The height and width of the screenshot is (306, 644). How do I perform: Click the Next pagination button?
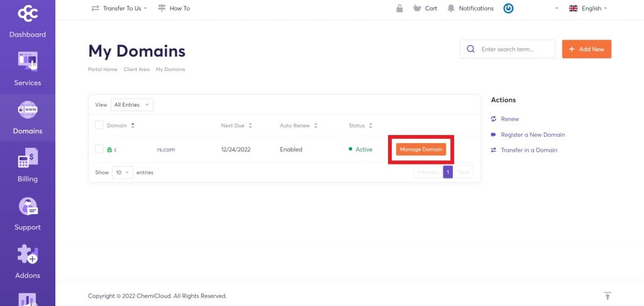coord(464,172)
